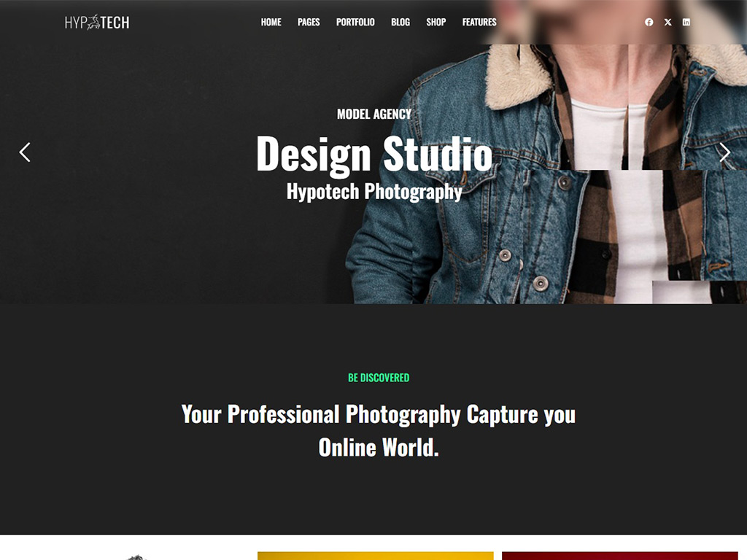Viewport: 747px width, 560px height.
Task: Expand the Shop menu
Action: point(436,23)
